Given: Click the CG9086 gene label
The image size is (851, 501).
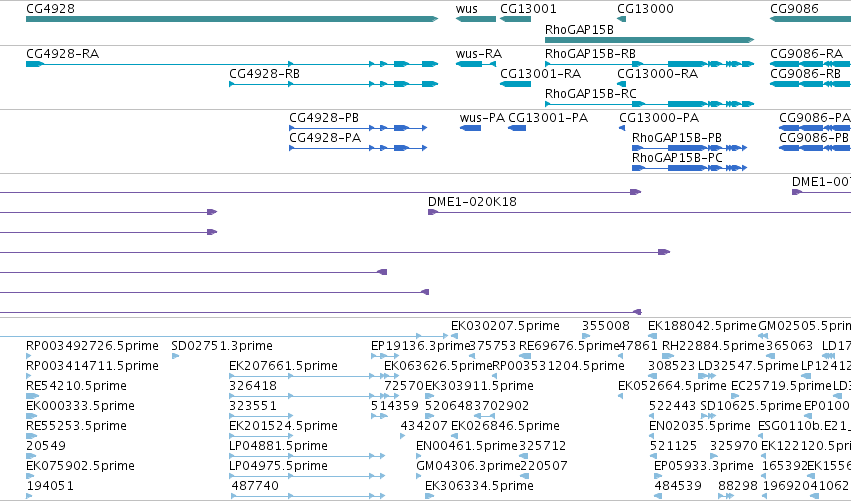Looking at the screenshot, I should coord(794,9).
